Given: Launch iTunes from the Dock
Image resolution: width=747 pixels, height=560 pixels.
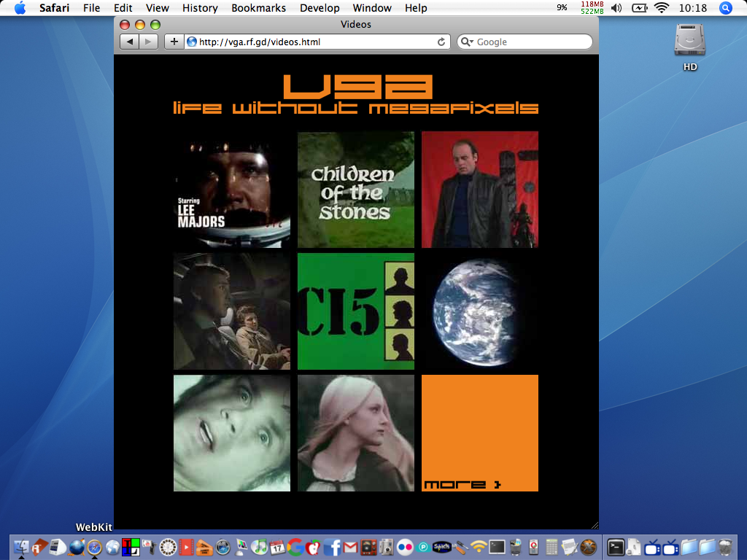Looking at the screenshot, I should [259, 547].
